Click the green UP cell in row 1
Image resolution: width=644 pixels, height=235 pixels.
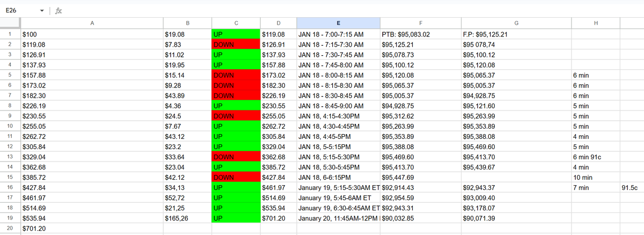[x=236, y=34]
